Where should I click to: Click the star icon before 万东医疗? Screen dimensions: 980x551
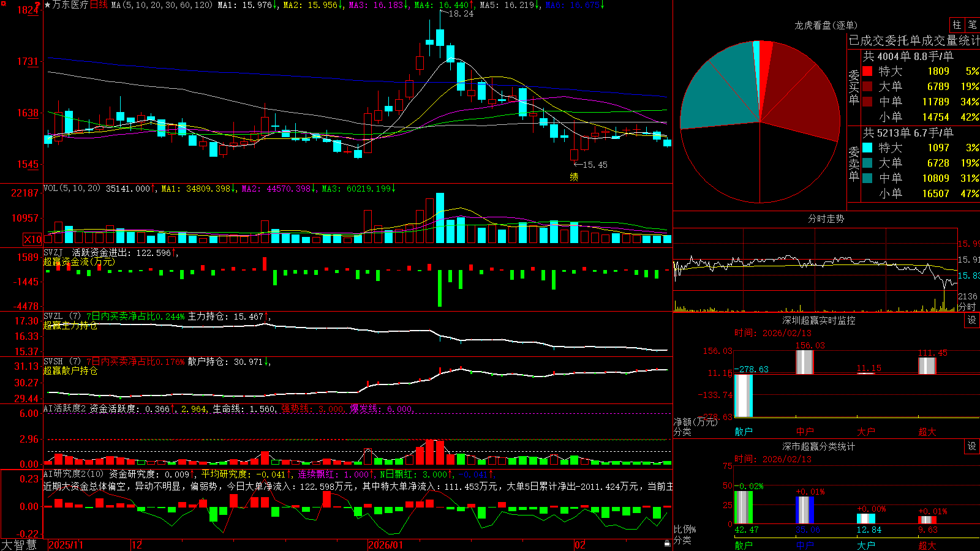[x=47, y=5]
